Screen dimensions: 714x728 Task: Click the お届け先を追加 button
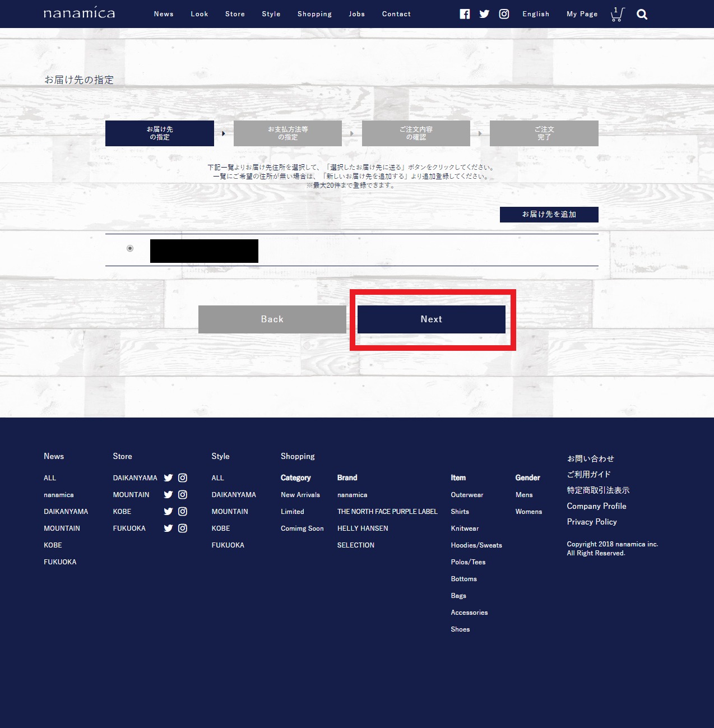549,215
